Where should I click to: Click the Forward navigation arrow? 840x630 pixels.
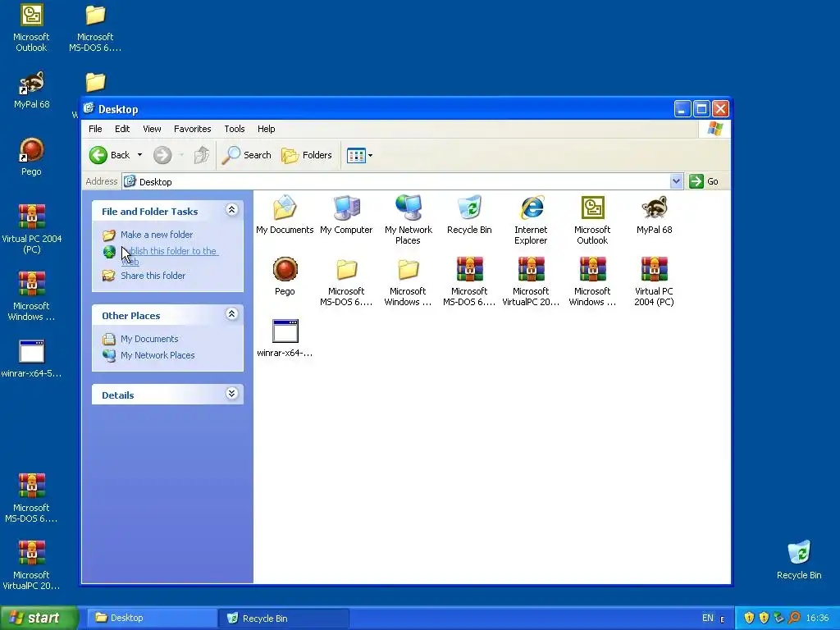coord(162,155)
